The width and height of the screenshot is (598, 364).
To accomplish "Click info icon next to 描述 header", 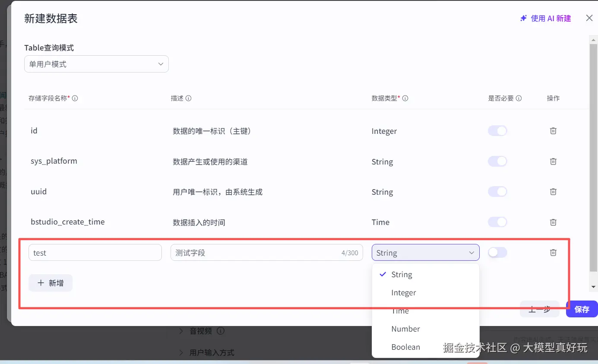I will [x=188, y=98].
